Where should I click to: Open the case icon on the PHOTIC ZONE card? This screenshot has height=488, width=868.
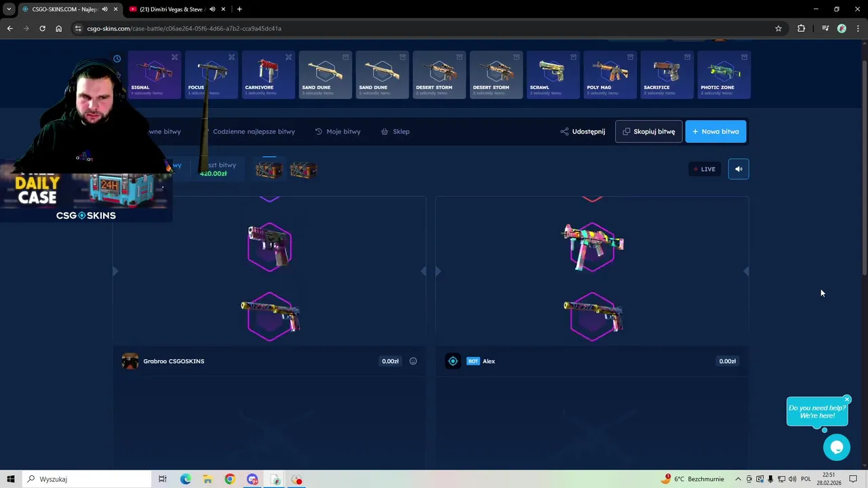(x=744, y=57)
